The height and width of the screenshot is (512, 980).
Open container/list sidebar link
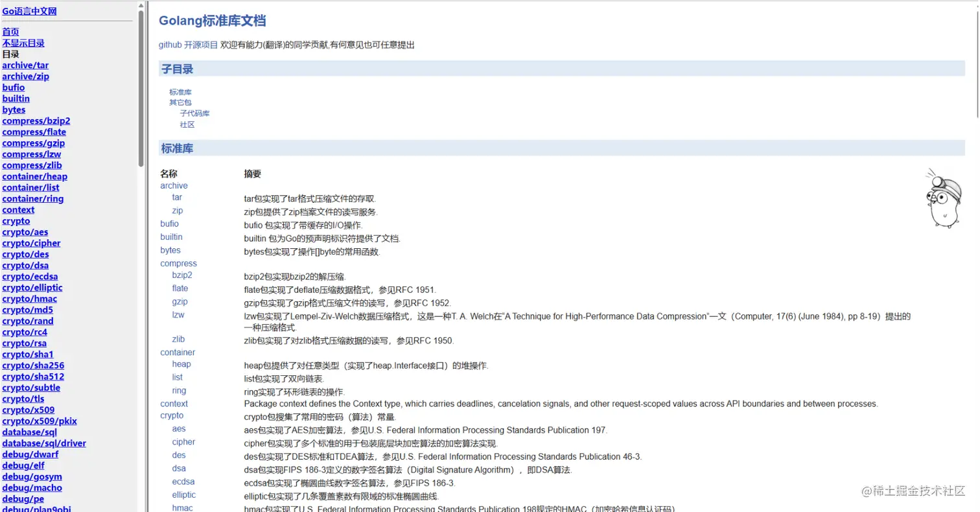(30, 187)
